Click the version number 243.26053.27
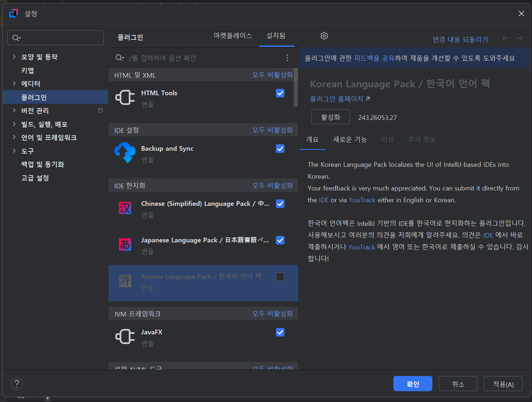532x402 pixels. (378, 118)
